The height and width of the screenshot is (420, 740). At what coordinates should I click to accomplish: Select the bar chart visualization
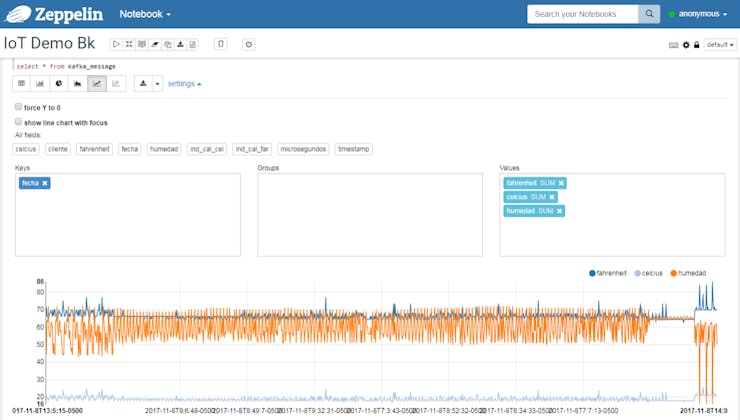point(40,84)
